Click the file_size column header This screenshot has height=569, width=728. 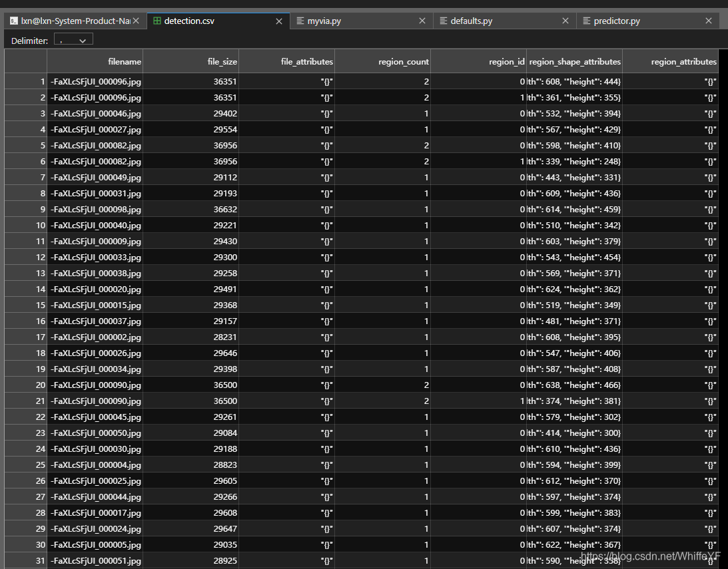point(190,62)
